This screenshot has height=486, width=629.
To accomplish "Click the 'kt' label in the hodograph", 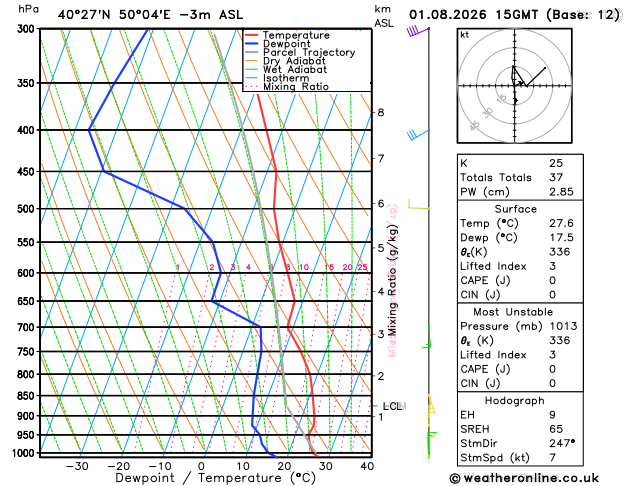I will pos(465,35).
